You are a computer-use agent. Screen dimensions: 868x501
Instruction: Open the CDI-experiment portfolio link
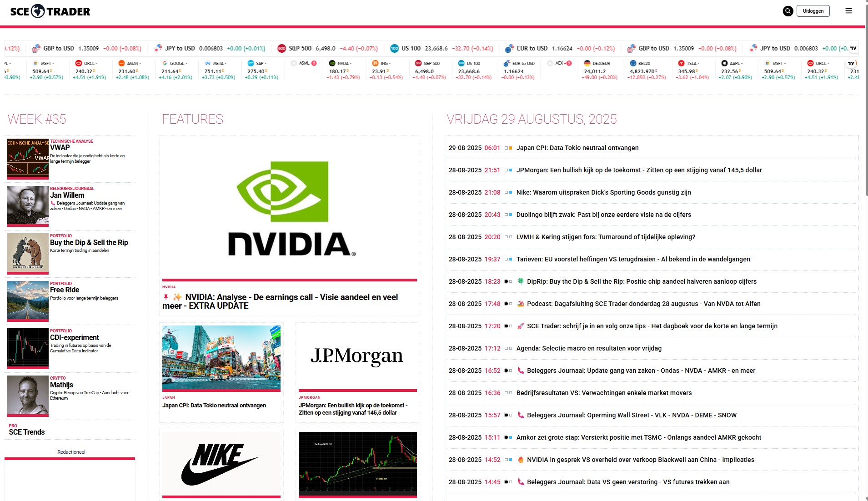pos(75,338)
